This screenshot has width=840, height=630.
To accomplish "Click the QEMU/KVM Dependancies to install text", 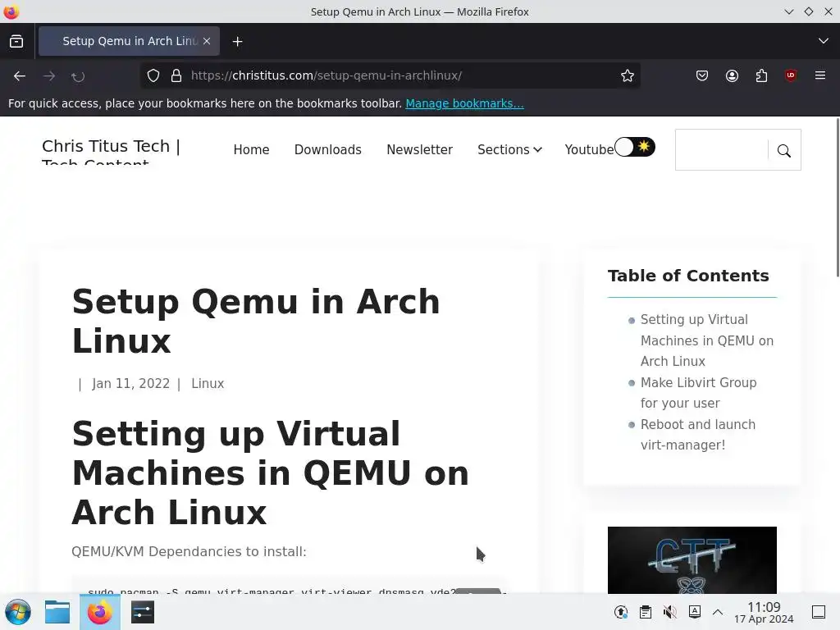I will [189, 551].
